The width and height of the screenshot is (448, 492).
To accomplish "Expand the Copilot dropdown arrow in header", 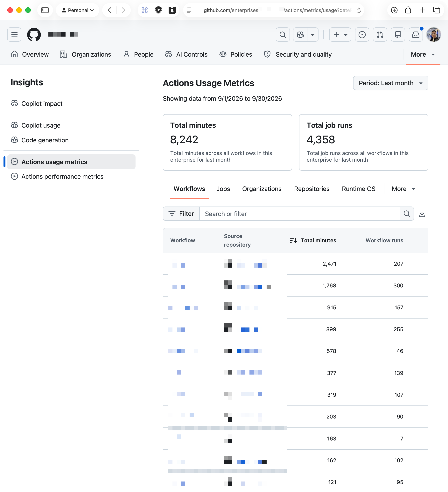I will coord(313,35).
